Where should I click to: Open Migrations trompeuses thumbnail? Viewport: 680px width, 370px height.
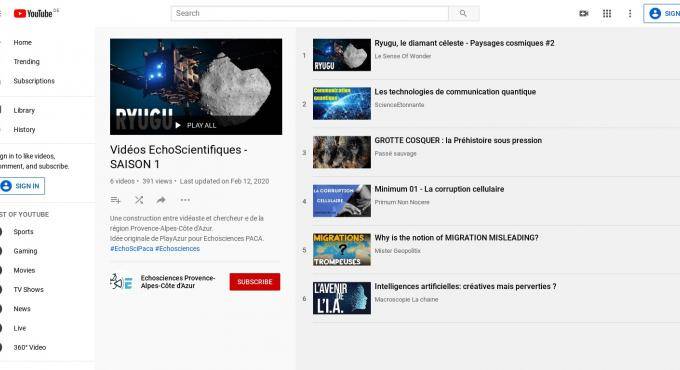342,249
